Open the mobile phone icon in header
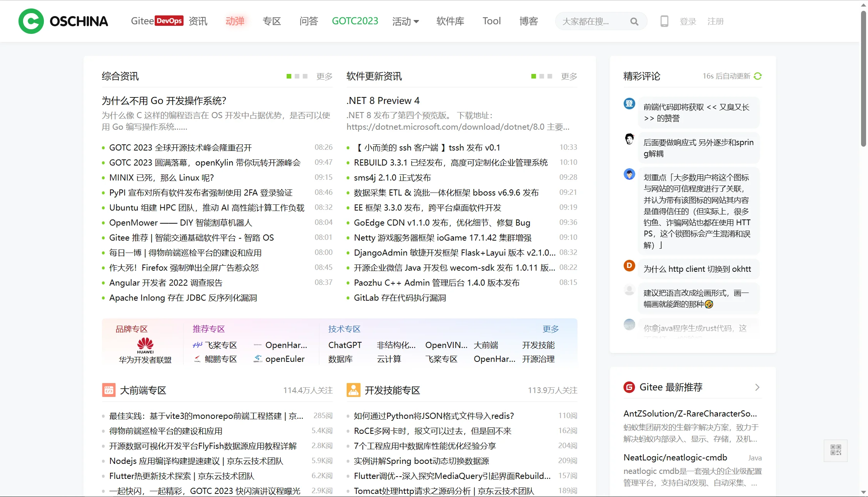 664,21
